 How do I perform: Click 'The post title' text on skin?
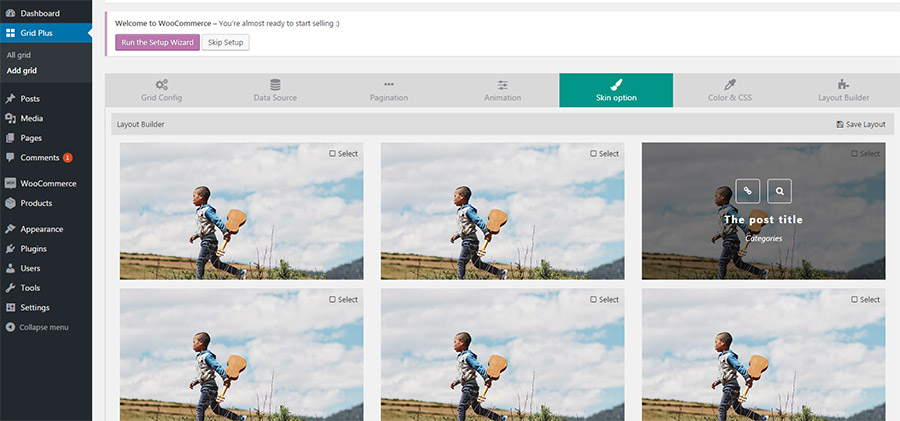coord(763,219)
